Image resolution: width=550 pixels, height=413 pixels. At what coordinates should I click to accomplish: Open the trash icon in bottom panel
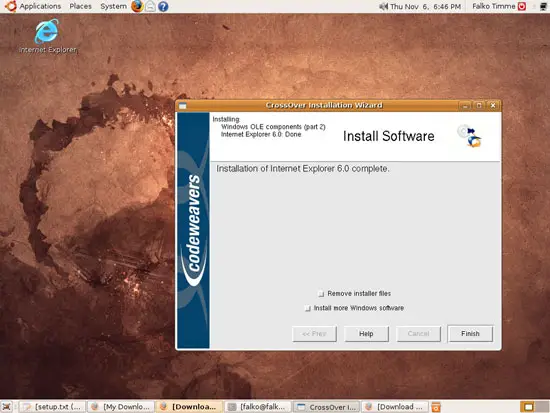click(436, 407)
